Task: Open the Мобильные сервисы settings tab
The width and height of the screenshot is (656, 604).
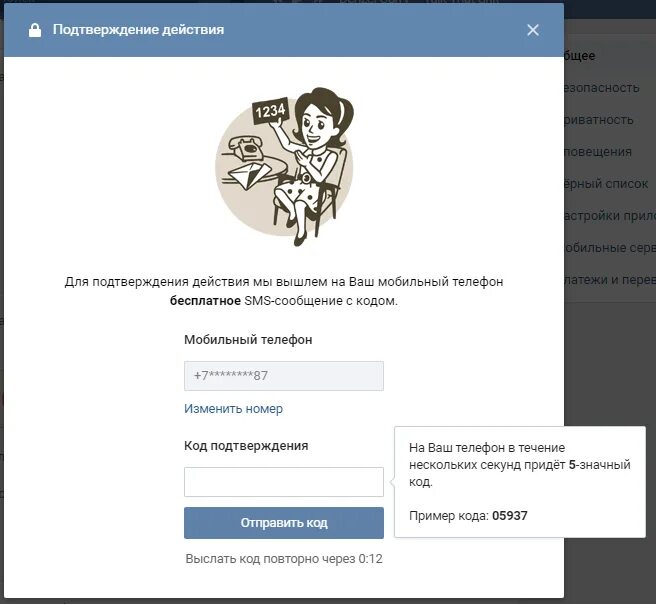Action: coord(610,248)
